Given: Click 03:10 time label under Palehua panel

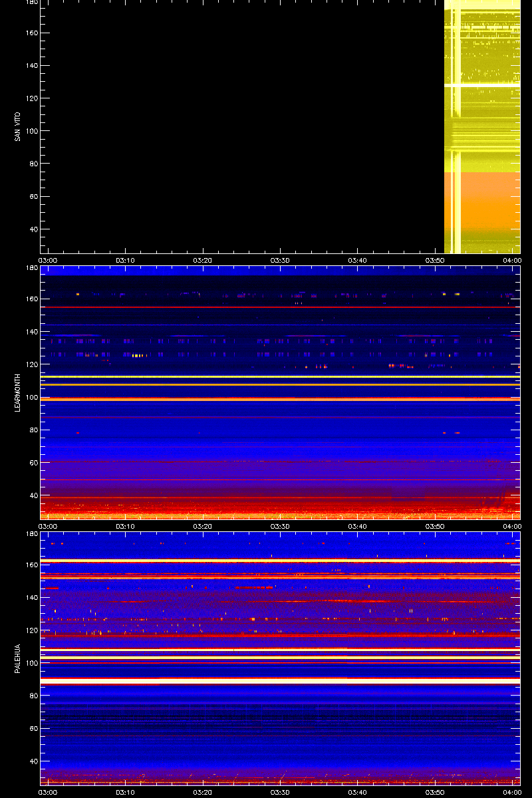Looking at the screenshot, I should click(126, 792).
